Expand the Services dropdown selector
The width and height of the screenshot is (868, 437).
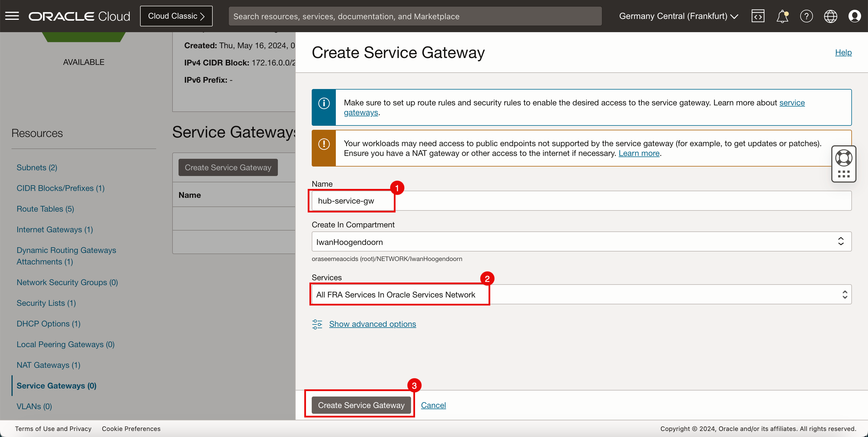(841, 294)
